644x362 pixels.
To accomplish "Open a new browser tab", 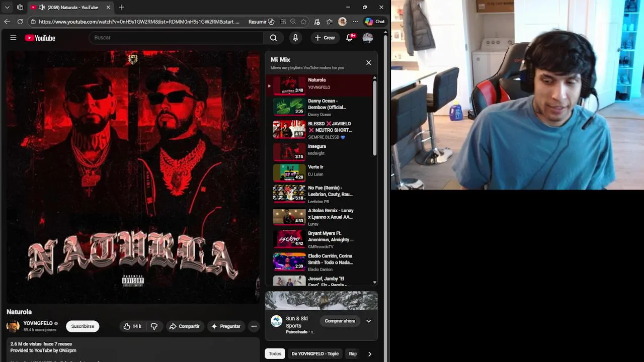I will coord(121,8).
